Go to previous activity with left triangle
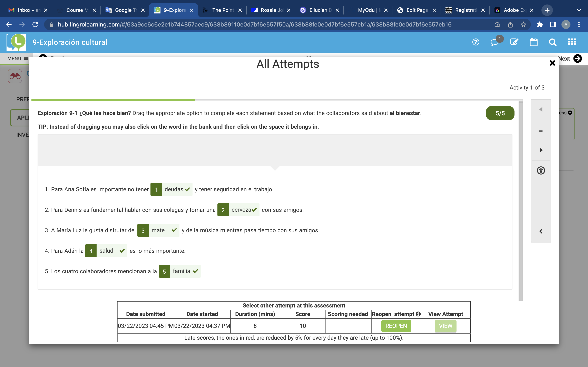588x367 pixels. pyautogui.click(x=541, y=109)
